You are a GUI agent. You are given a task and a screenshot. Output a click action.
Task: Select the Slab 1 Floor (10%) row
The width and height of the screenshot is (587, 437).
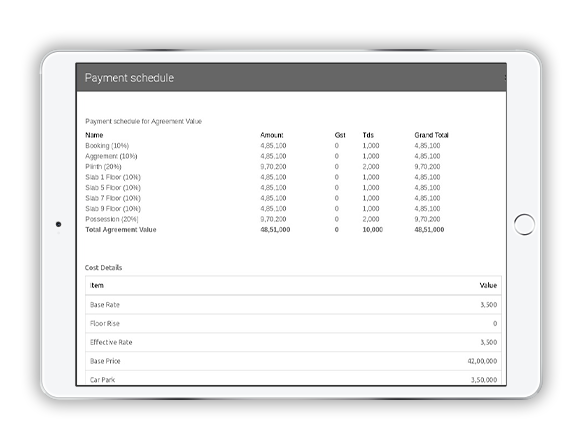tap(266, 177)
